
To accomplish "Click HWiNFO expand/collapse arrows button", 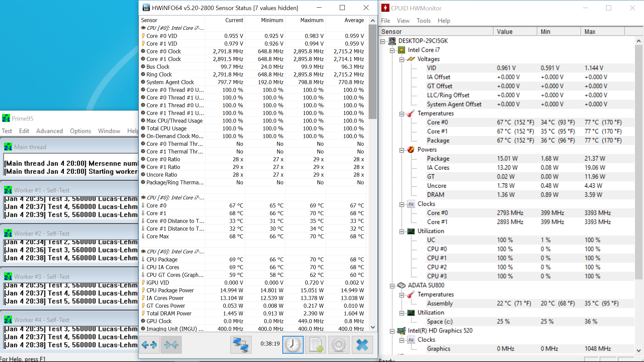I will (x=149, y=345).
